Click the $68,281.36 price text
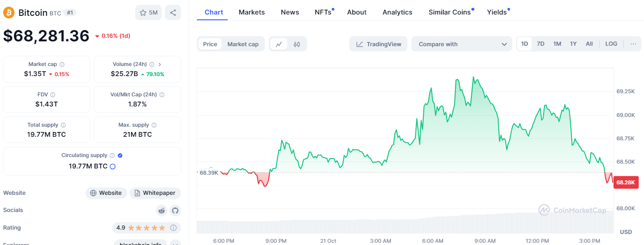 (x=46, y=36)
